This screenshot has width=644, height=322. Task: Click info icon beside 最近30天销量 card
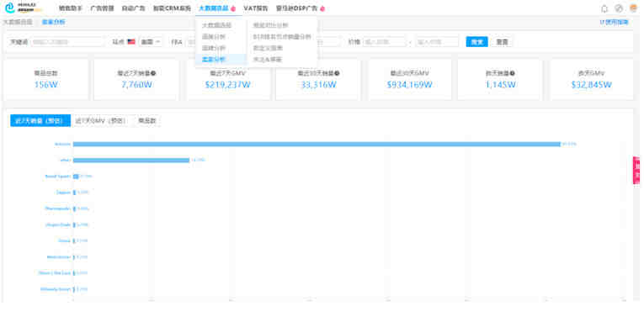(337, 73)
